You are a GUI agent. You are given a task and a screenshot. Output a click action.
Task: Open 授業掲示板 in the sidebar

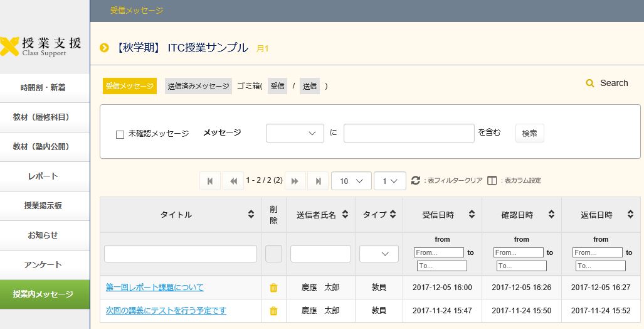click(x=45, y=205)
